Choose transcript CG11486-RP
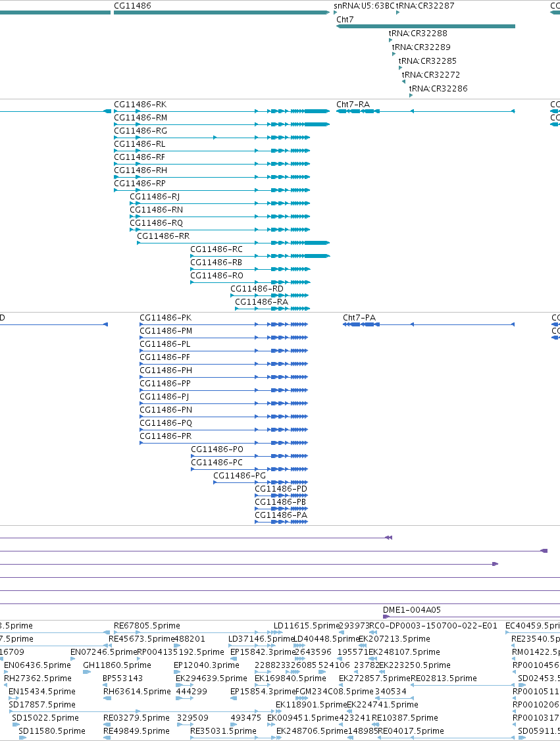This screenshot has width=560, height=741. click(140, 184)
